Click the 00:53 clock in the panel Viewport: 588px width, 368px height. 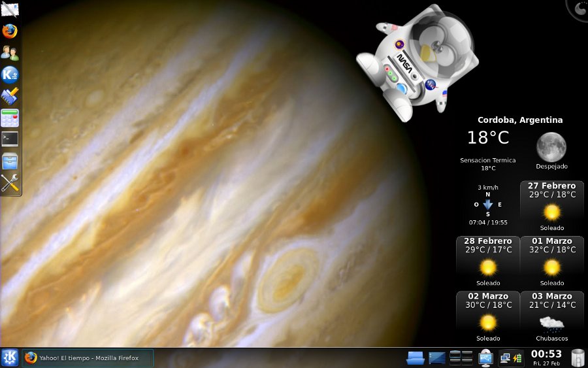coord(546,354)
